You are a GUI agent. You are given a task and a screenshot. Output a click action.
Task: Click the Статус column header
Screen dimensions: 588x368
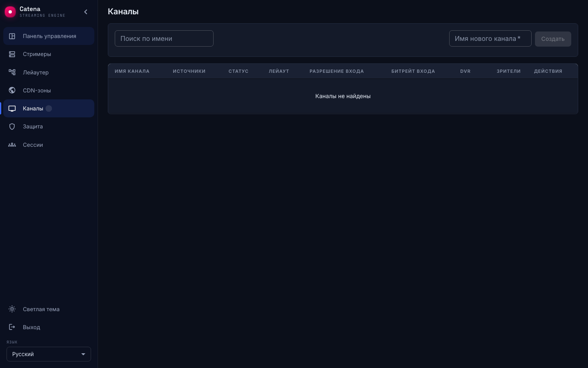click(x=238, y=71)
